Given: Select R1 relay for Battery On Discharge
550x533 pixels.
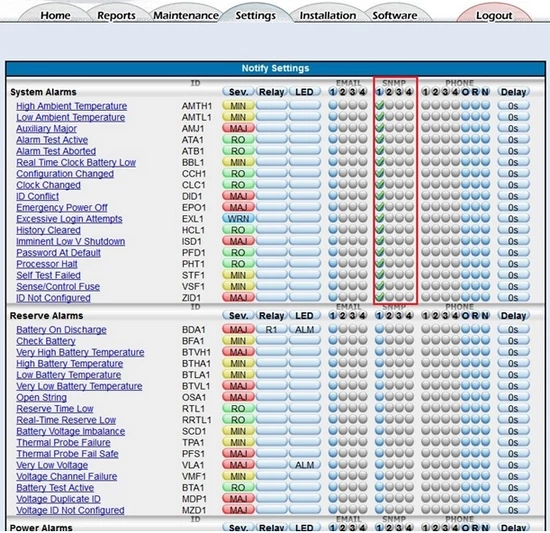Looking at the screenshot, I should click(271, 329).
